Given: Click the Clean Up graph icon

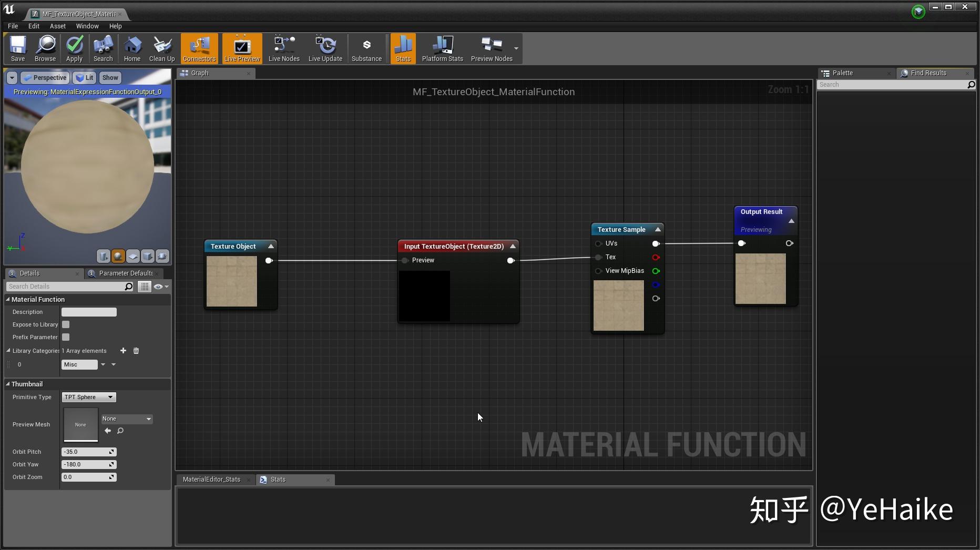Looking at the screenshot, I should (161, 48).
